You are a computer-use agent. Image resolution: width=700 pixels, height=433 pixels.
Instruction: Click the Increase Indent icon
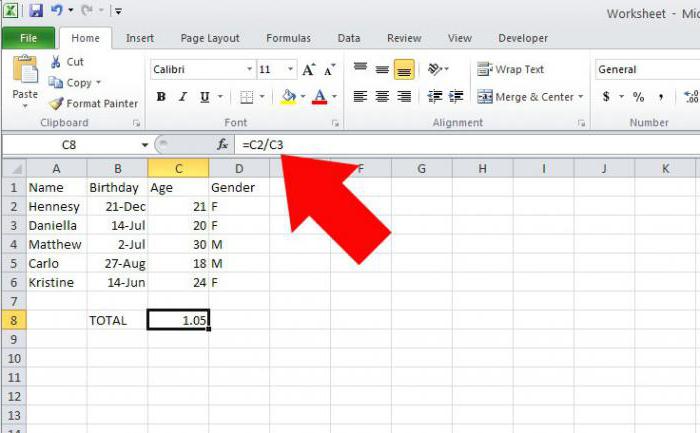(x=456, y=97)
